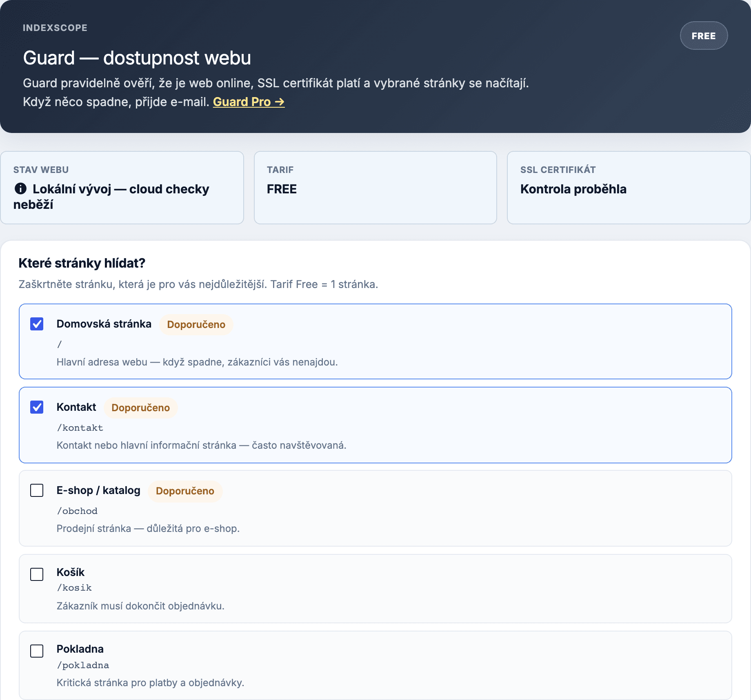Click the Košík label
The image size is (751, 700).
click(x=70, y=572)
